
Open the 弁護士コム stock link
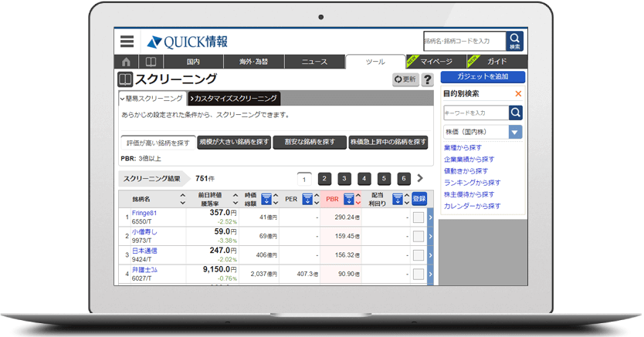coord(144,270)
